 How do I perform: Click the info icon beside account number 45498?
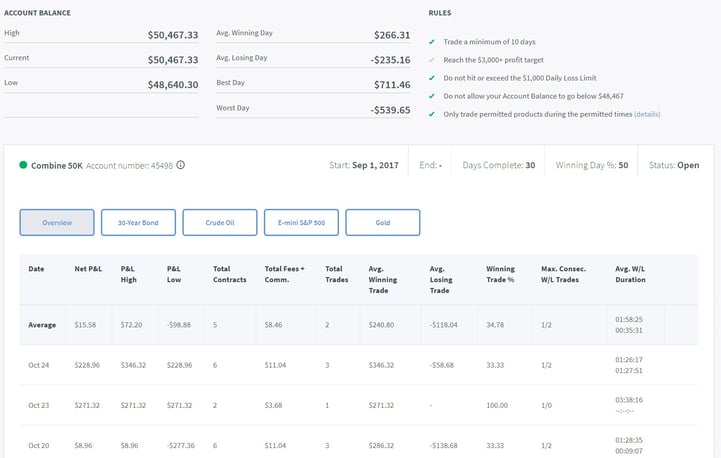point(181,165)
